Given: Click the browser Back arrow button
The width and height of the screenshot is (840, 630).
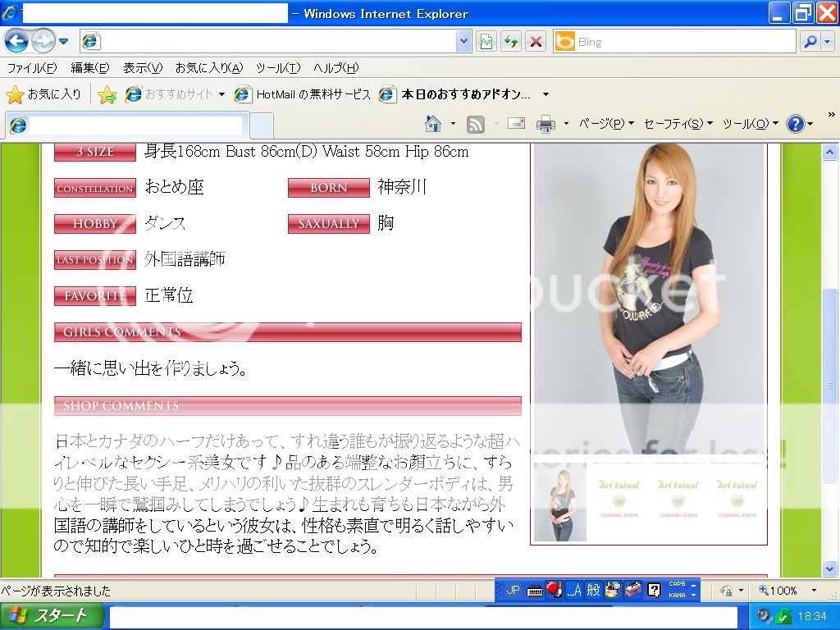Looking at the screenshot, I should point(16,40).
